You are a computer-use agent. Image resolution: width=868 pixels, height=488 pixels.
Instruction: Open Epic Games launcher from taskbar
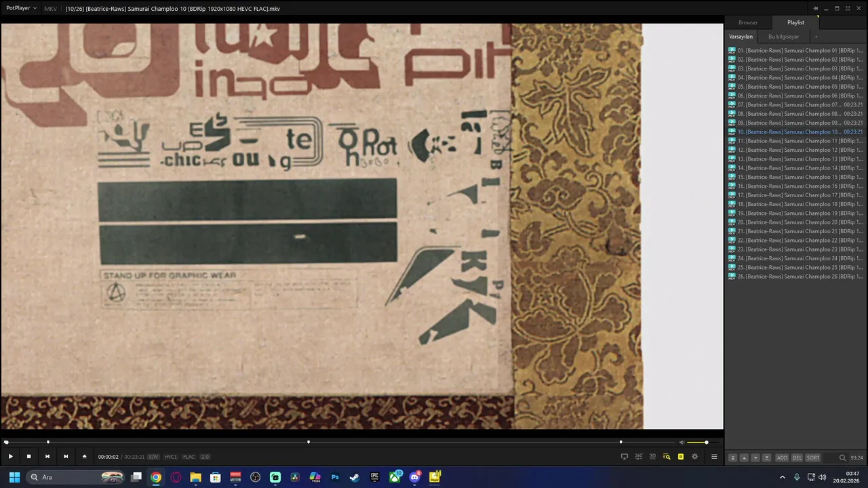click(374, 477)
